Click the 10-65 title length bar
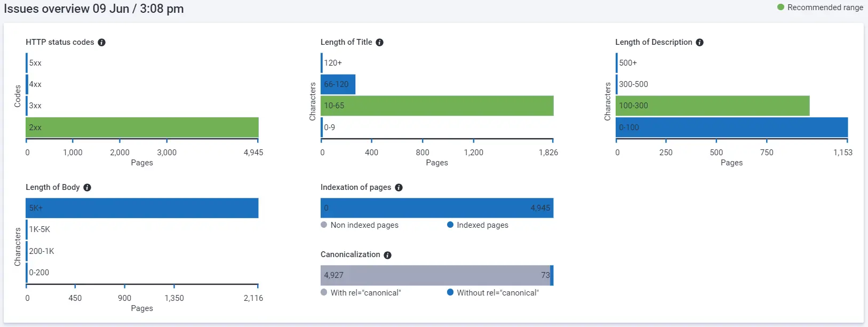This screenshot has height=327, width=868. (x=437, y=106)
